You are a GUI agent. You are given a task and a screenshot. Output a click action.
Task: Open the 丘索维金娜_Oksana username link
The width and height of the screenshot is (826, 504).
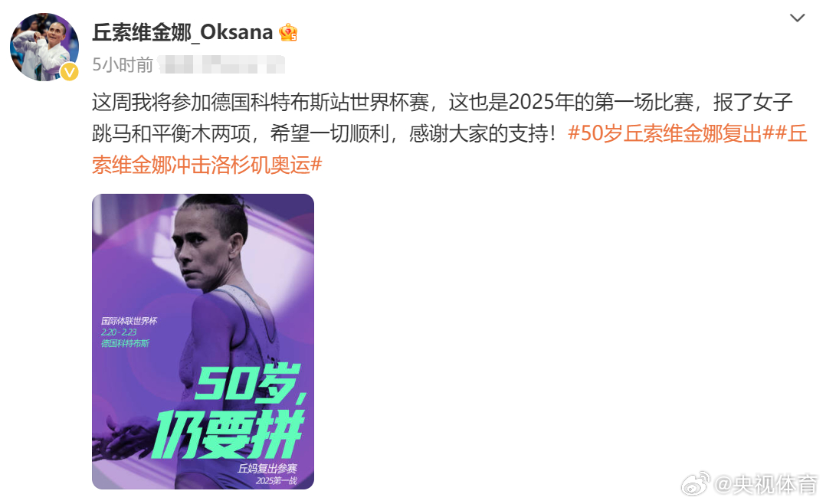click(x=182, y=33)
